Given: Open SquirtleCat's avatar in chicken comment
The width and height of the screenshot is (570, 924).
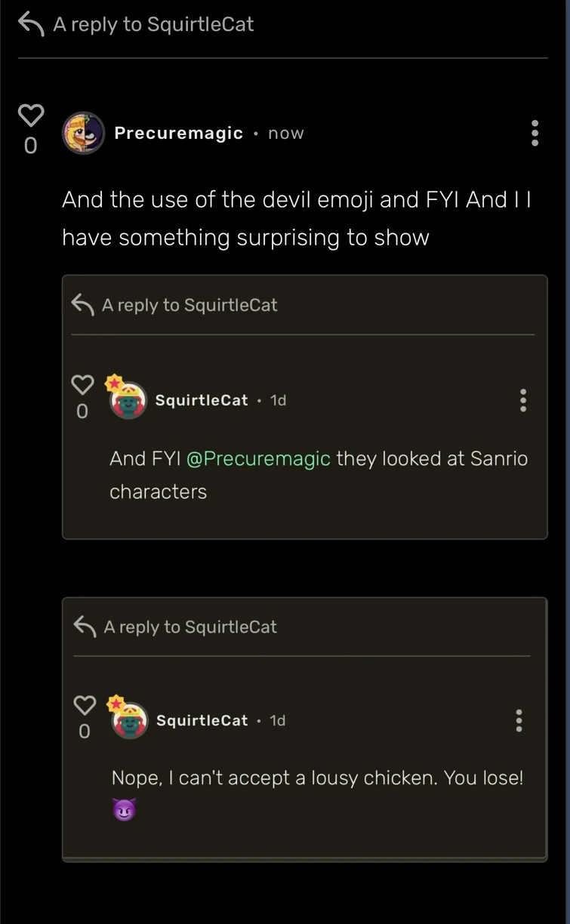Looking at the screenshot, I should (x=130, y=721).
